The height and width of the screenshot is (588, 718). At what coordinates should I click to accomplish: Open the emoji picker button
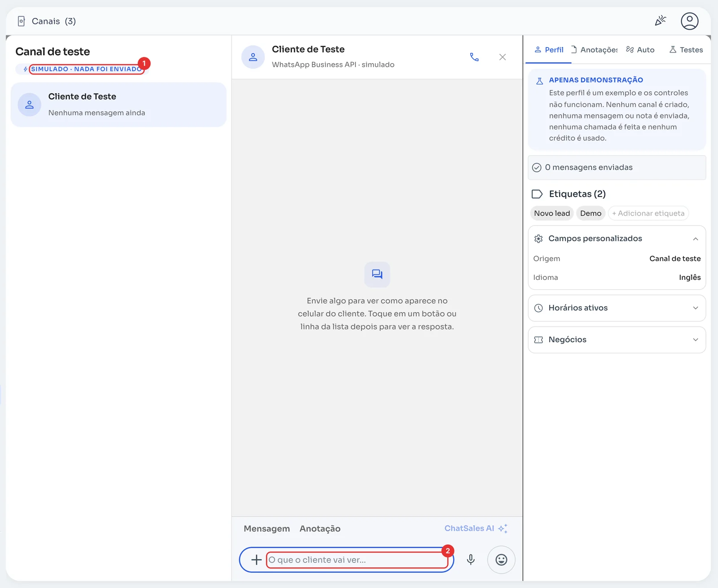(501, 560)
